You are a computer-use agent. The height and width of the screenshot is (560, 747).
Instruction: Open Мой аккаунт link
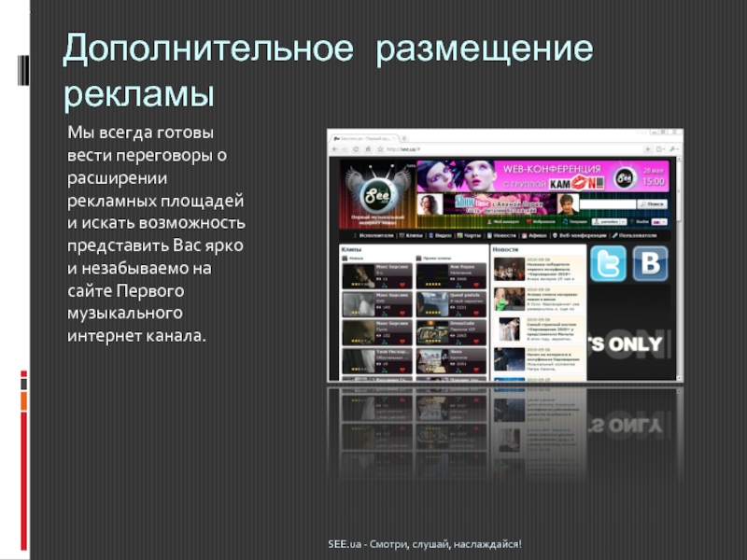(503, 221)
